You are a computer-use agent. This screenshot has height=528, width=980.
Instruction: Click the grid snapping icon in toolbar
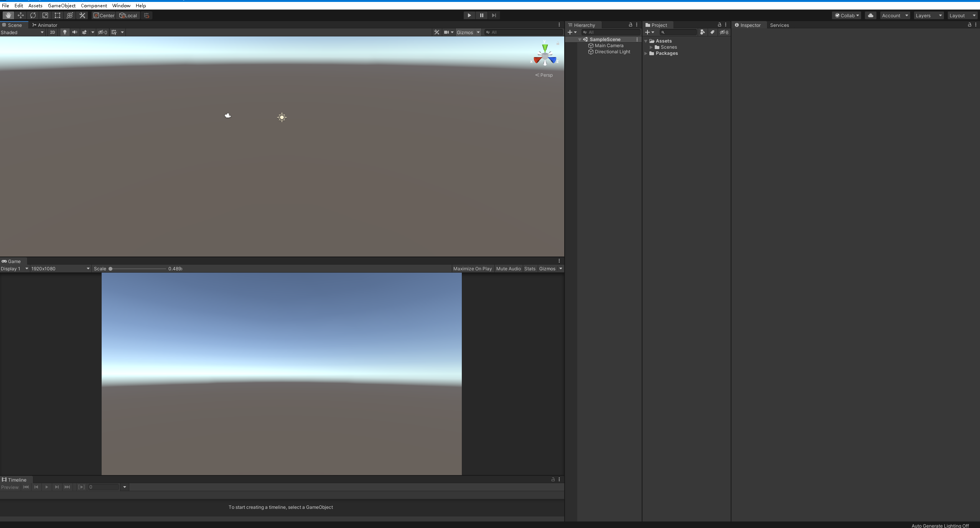pyautogui.click(x=147, y=15)
